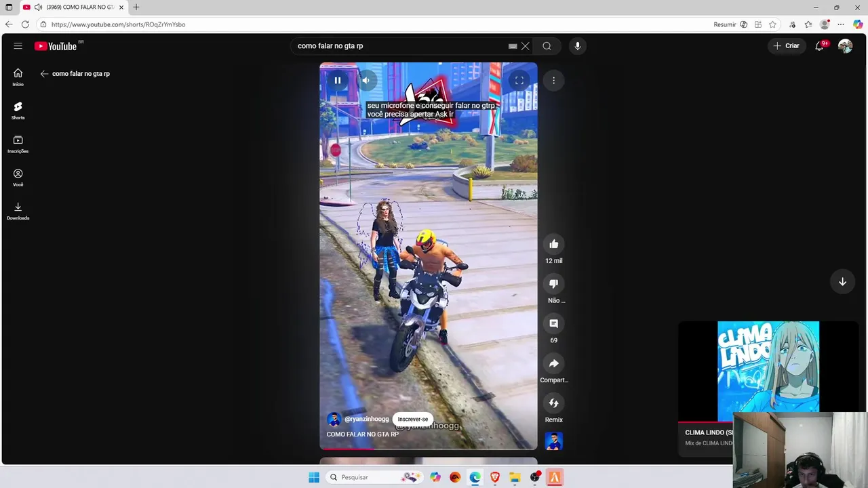Click the Pesquisar taskbar search box

374,477
